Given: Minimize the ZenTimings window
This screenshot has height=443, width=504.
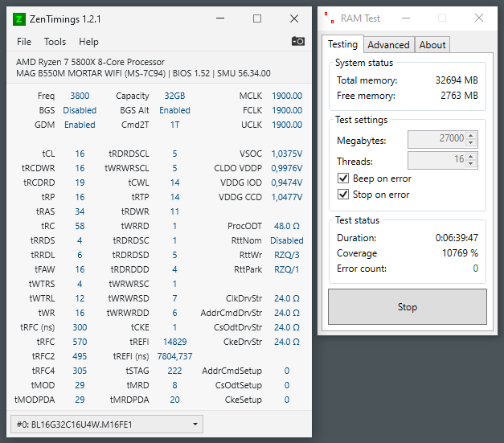Looking at the screenshot, I should [220, 18].
